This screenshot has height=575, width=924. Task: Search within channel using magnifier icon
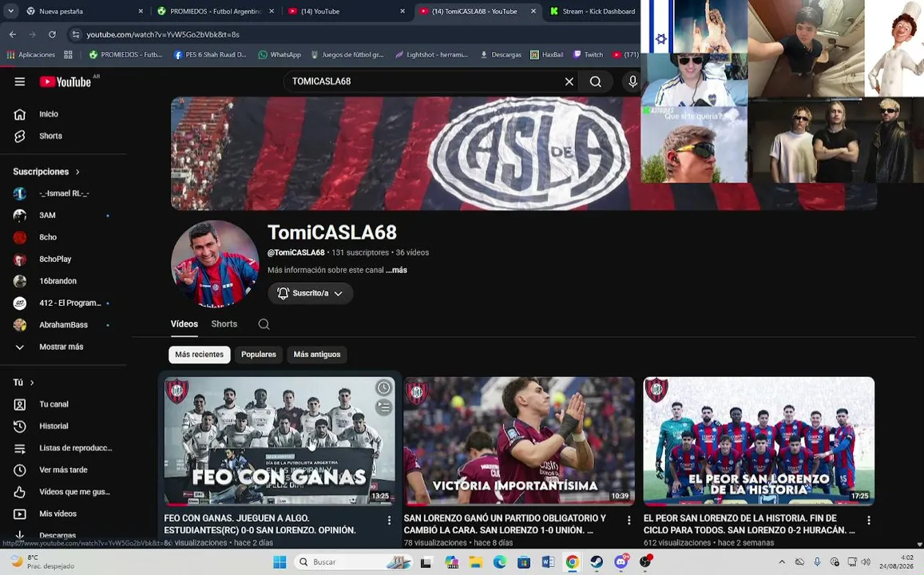click(x=264, y=324)
